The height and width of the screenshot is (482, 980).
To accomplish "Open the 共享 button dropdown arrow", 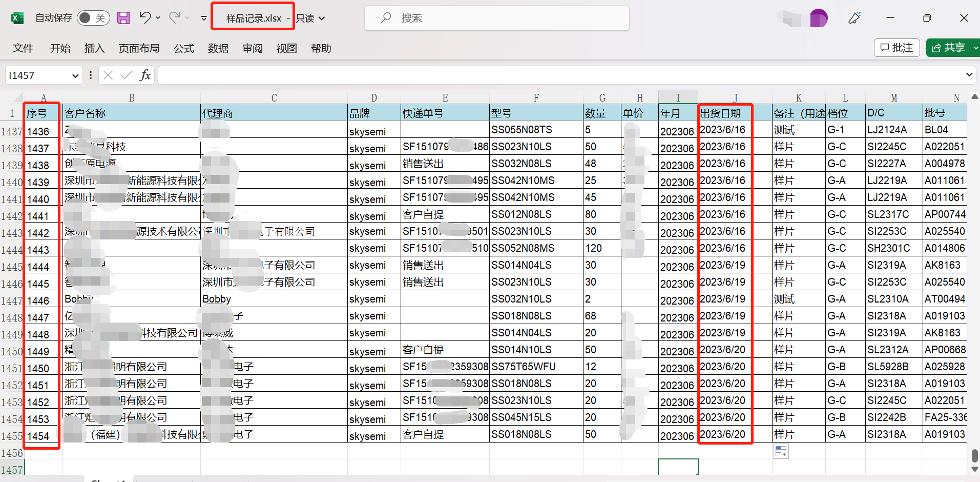I will (x=975, y=48).
